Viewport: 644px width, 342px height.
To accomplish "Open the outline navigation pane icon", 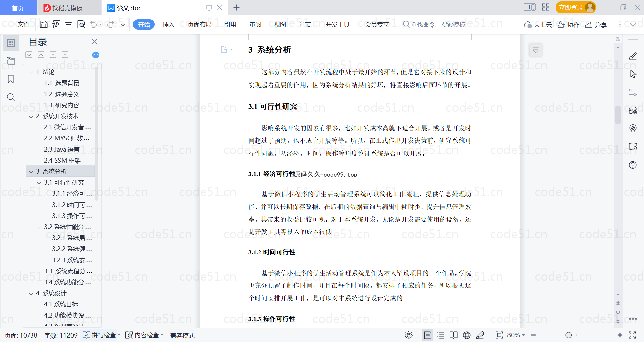I will (x=11, y=43).
